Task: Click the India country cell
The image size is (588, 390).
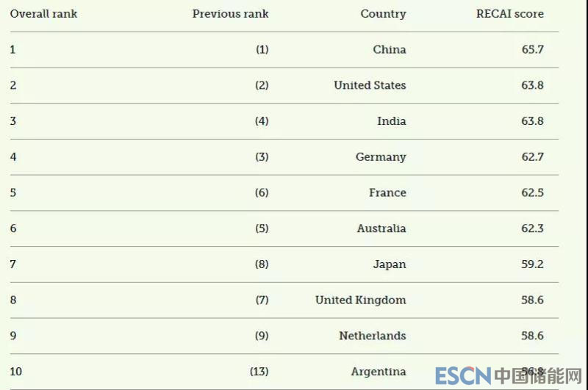Action: point(391,121)
